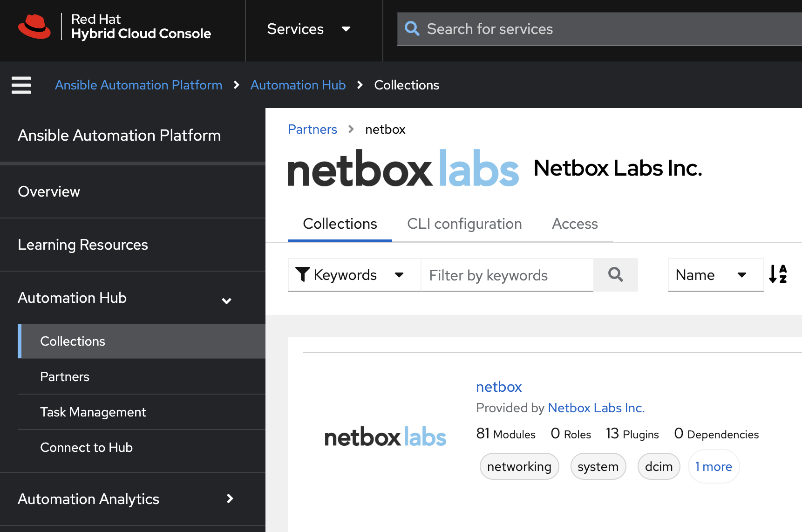Open the Services dropdown menu
Viewport: 802px width, 532px height.
tap(309, 29)
